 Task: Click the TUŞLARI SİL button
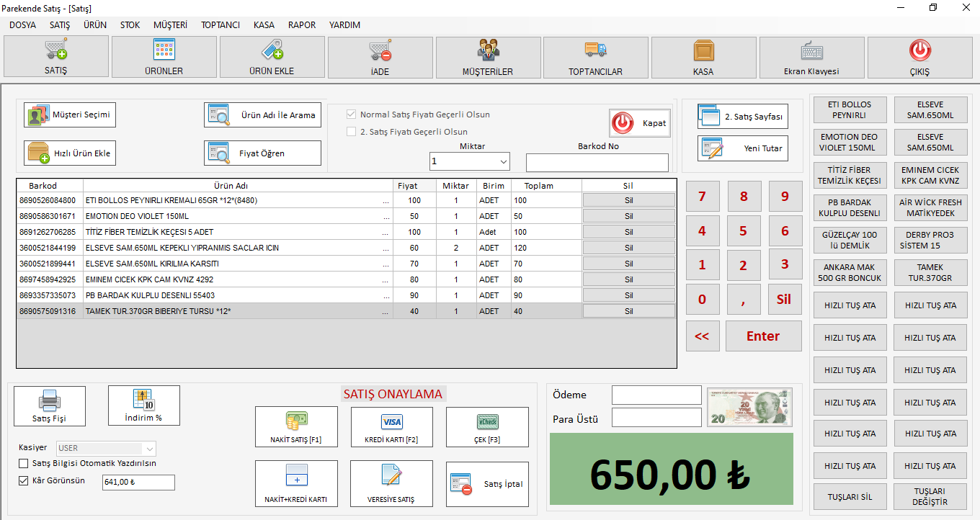coord(850,496)
